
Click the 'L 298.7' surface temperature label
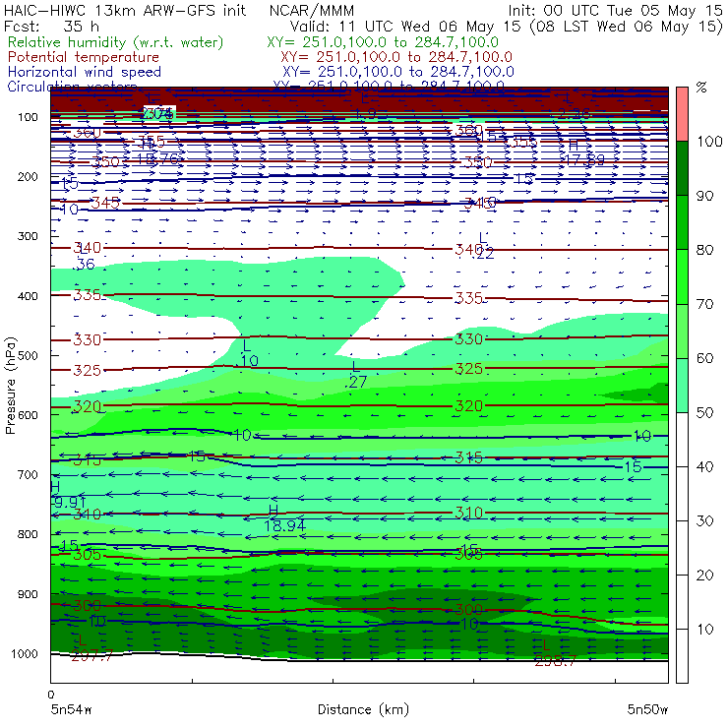[555, 653]
